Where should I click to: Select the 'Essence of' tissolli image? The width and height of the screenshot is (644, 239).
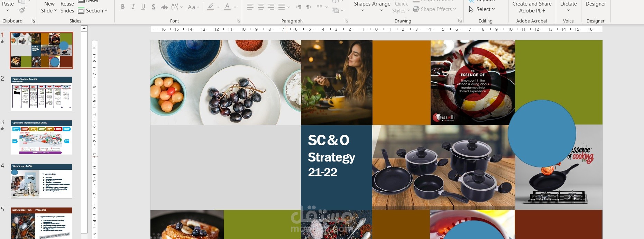472,82
